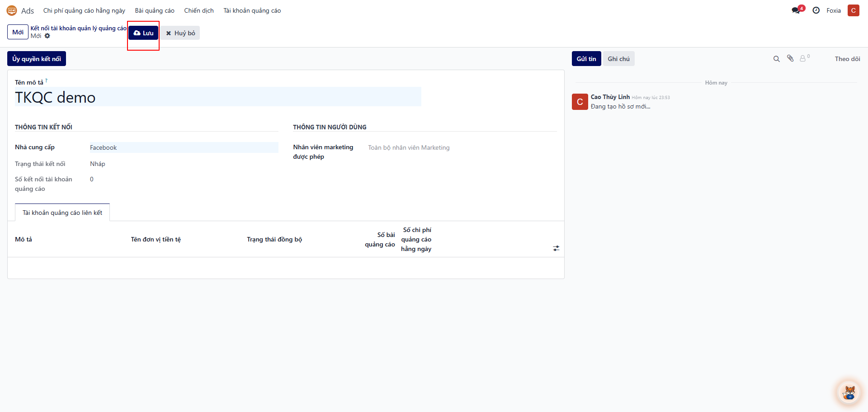Click the TKQC demo name input field

tap(218, 97)
